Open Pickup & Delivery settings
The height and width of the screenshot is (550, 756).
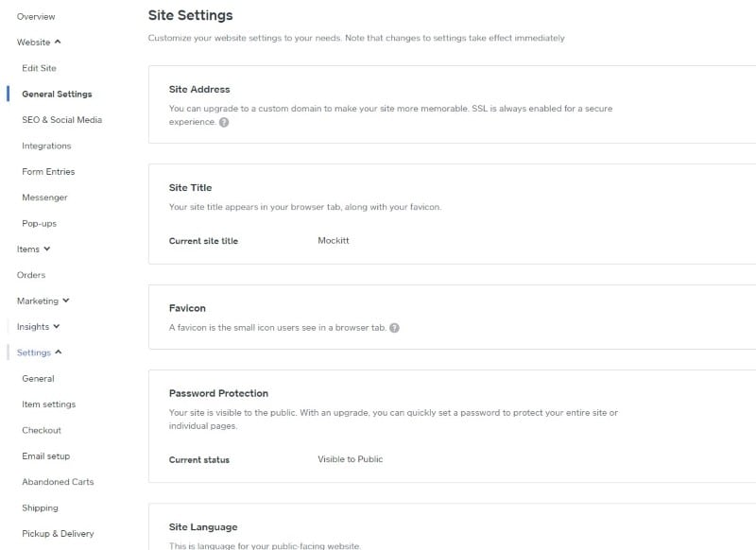coord(58,534)
